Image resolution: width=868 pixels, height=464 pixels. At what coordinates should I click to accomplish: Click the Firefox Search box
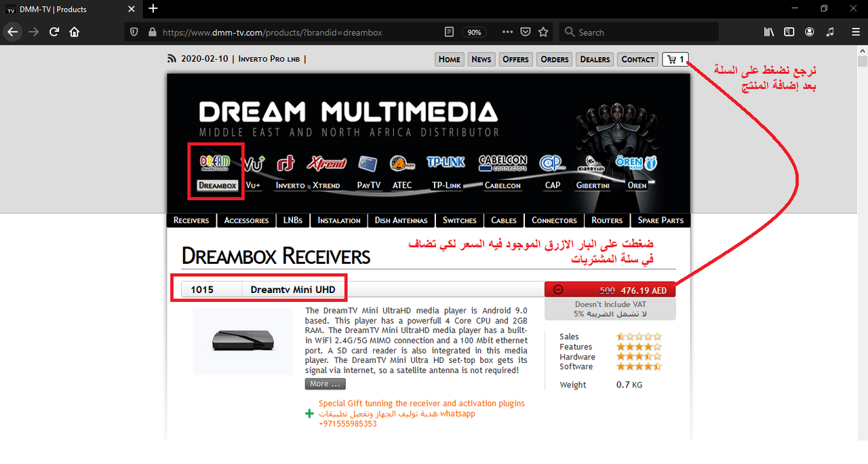639,32
